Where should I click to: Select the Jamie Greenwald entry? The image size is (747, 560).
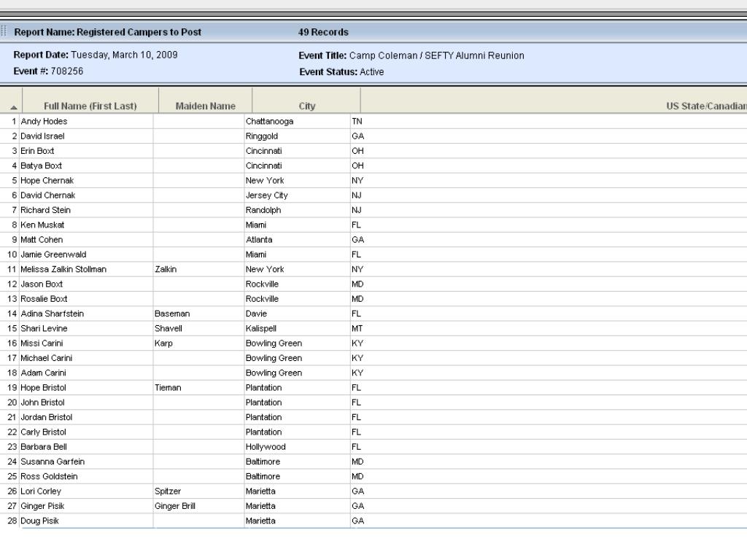[53, 254]
